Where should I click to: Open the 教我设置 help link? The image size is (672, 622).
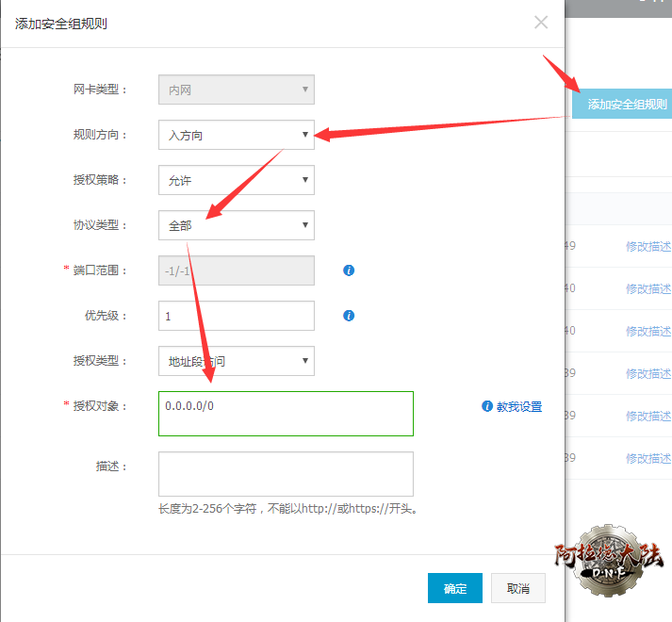tap(519, 407)
